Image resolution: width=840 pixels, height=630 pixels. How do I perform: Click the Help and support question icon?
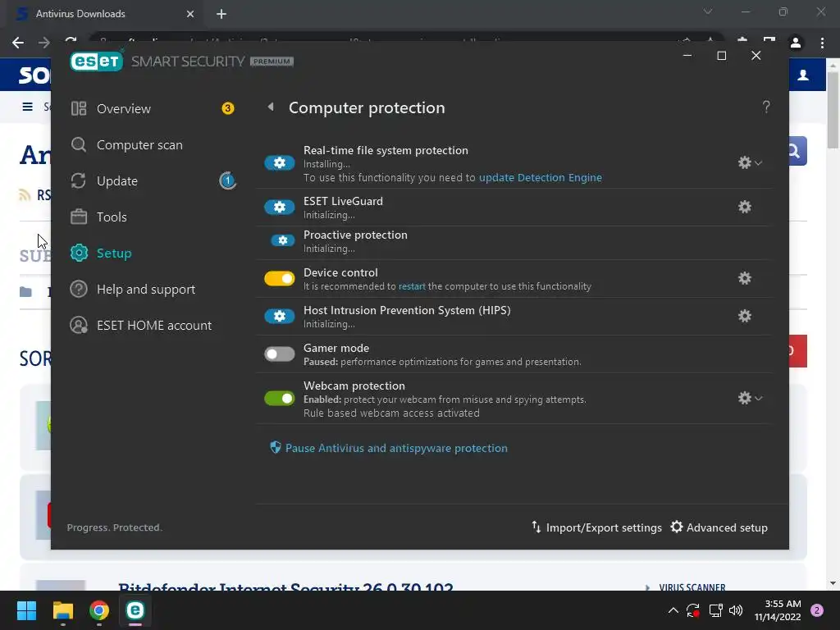79,290
